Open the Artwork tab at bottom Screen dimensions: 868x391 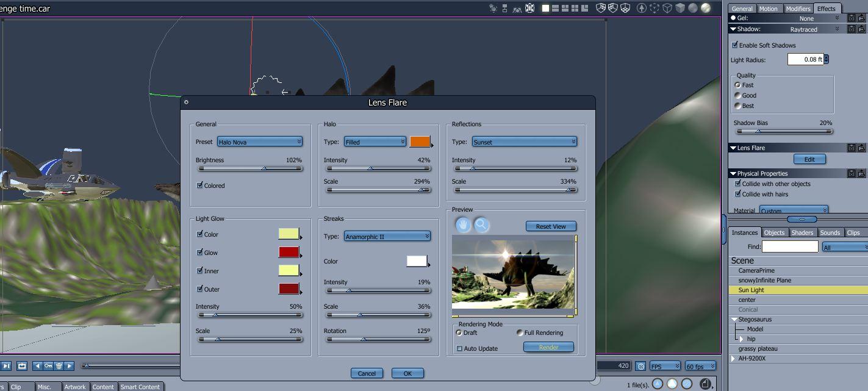click(x=75, y=387)
